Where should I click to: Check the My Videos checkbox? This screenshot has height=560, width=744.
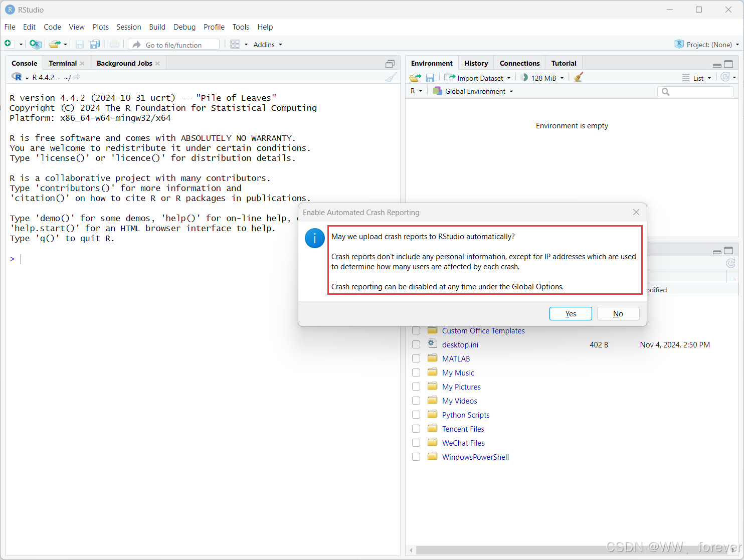tap(416, 401)
